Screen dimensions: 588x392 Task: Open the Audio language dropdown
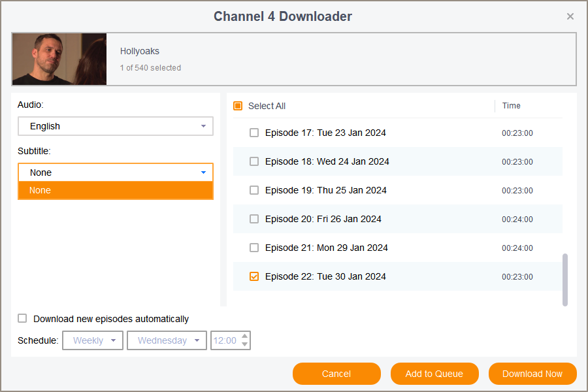click(116, 126)
